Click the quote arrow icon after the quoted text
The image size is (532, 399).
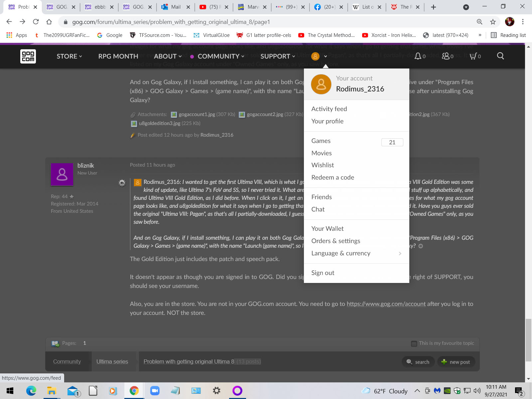[421, 246]
